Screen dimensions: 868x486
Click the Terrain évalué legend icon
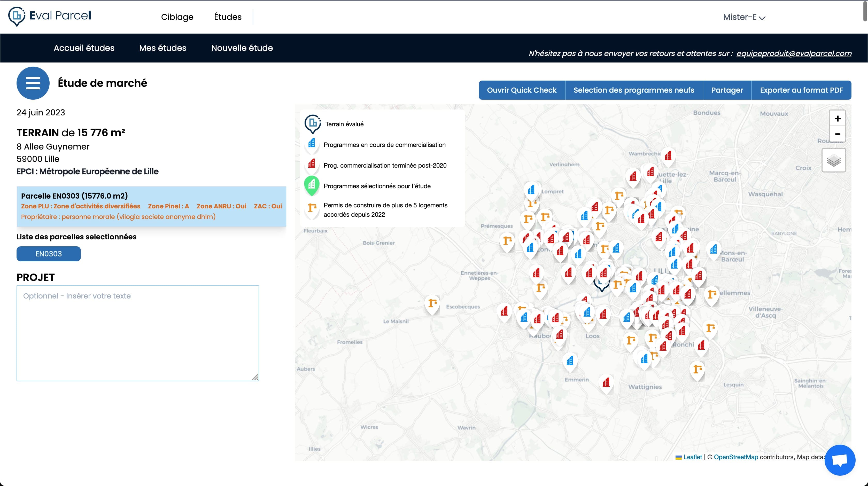point(312,124)
